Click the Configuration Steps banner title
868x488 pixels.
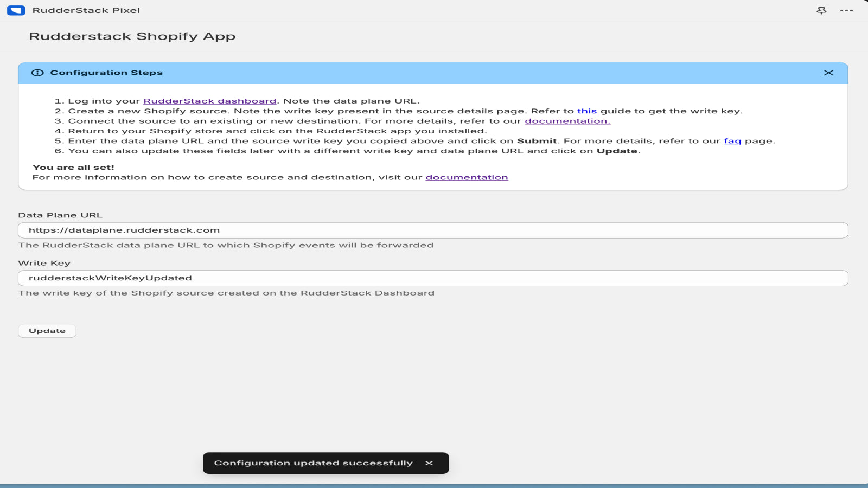pos(106,72)
